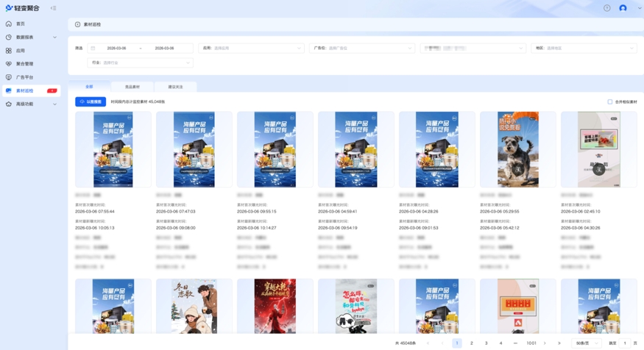Open the schnauzer dog creative thumbnail
Image resolution: width=644 pixels, height=350 pixels.
pyautogui.click(x=517, y=149)
